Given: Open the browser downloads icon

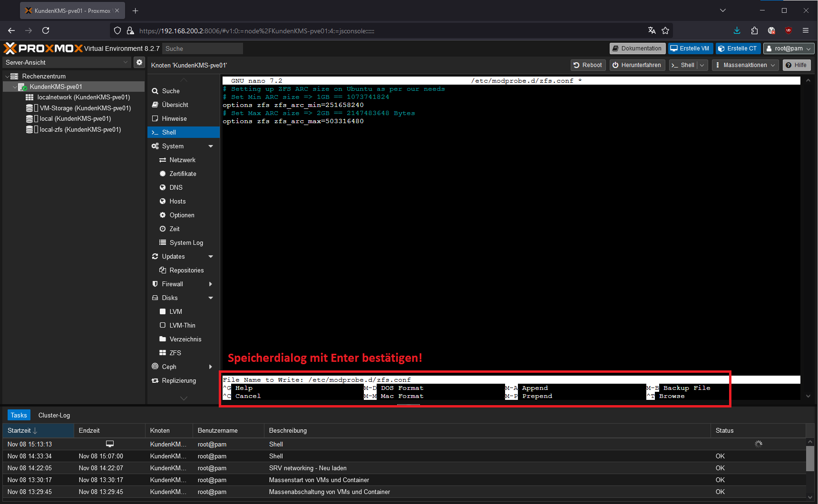Looking at the screenshot, I should (x=737, y=30).
